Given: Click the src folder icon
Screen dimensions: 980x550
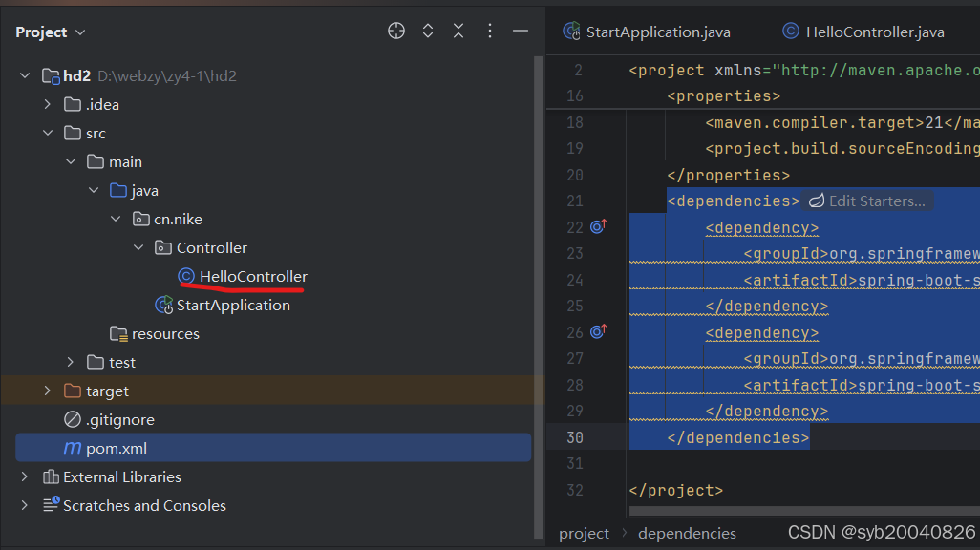Looking at the screenshot, I should [73, 133].
